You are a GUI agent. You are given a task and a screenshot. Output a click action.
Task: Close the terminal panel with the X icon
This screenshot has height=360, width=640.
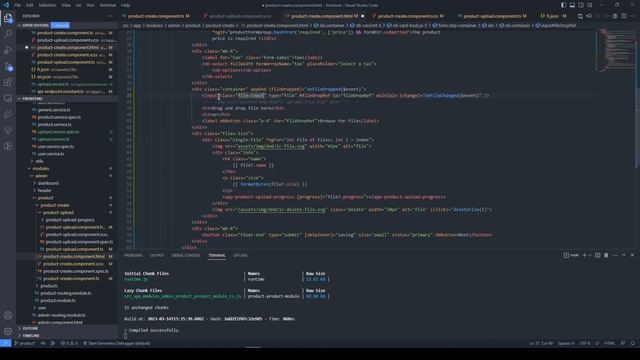tap(632, 255)
